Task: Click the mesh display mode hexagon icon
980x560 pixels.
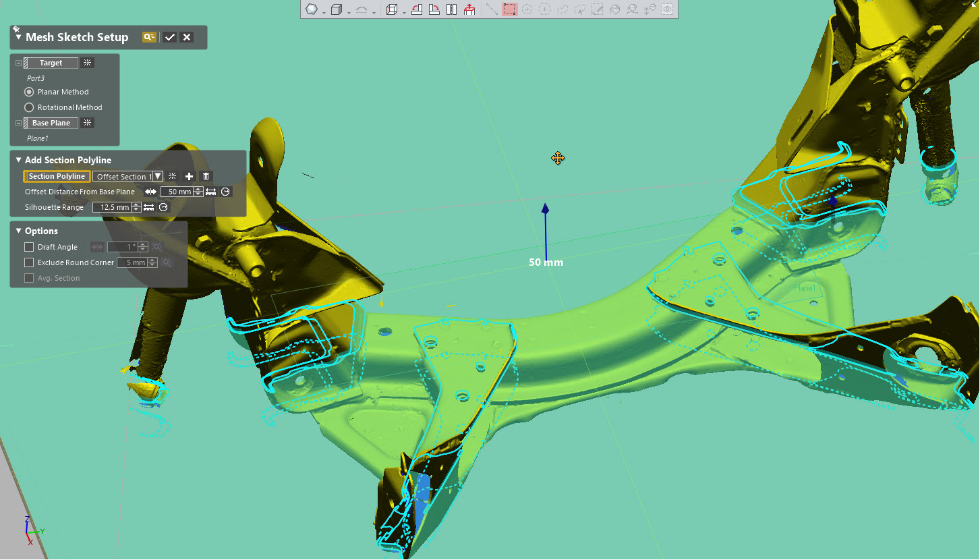Action: coord(312,9)
